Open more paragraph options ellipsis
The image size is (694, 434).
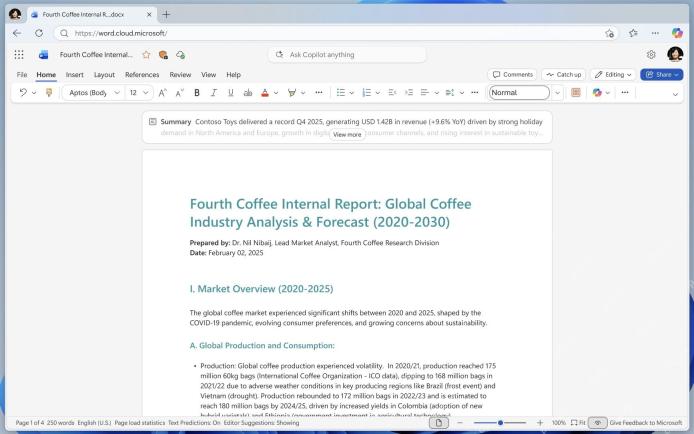click(474, 92)
